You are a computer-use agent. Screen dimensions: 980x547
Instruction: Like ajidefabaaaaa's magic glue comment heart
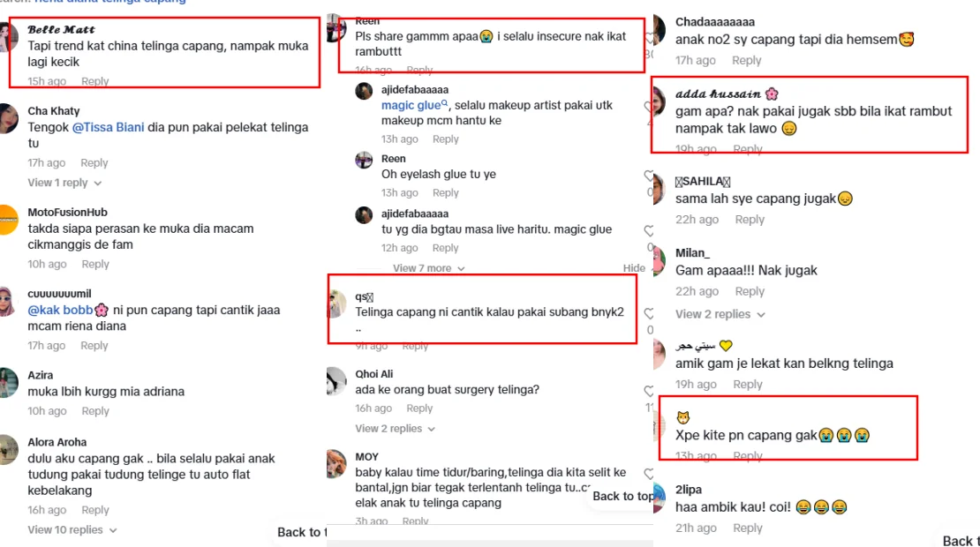[x=649, y=108]
